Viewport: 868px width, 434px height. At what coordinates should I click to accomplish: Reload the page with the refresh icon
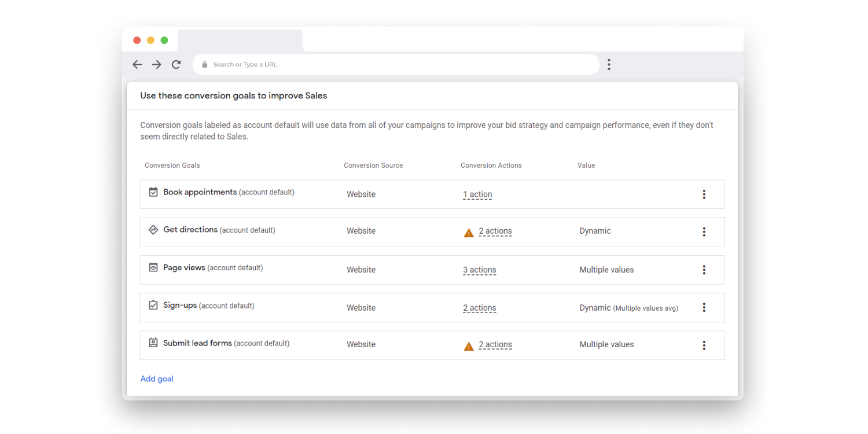[176, 65]
